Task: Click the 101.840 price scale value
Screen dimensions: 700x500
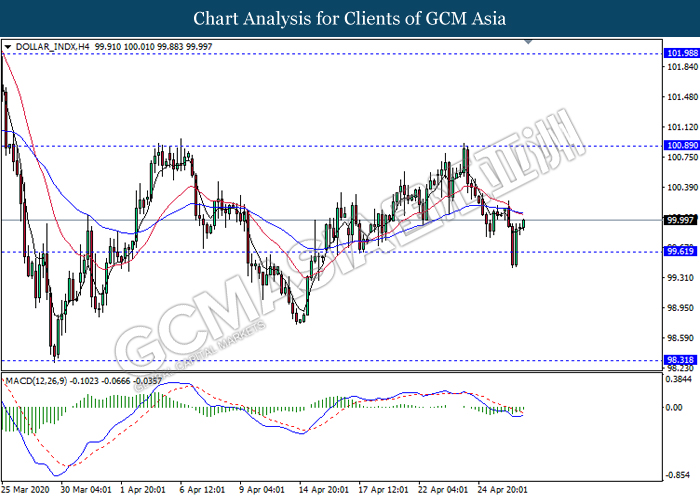Action: (x=682, y=67)
